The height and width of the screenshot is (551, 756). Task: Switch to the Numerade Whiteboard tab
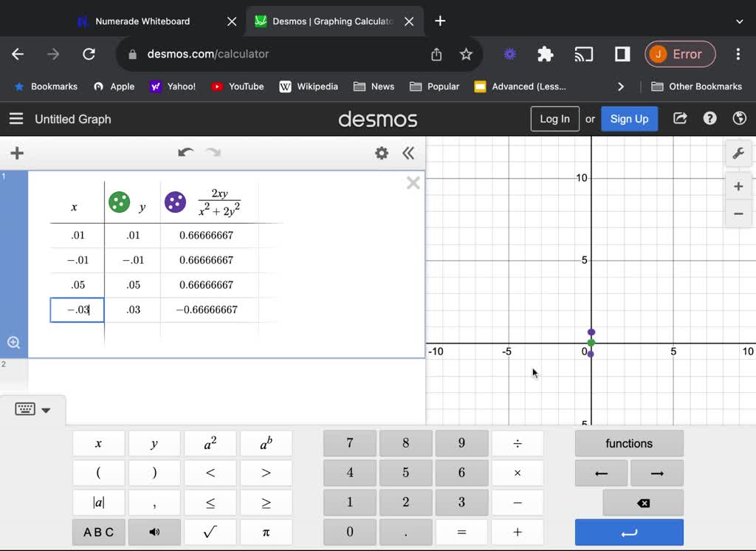click(x=142, y=21)
